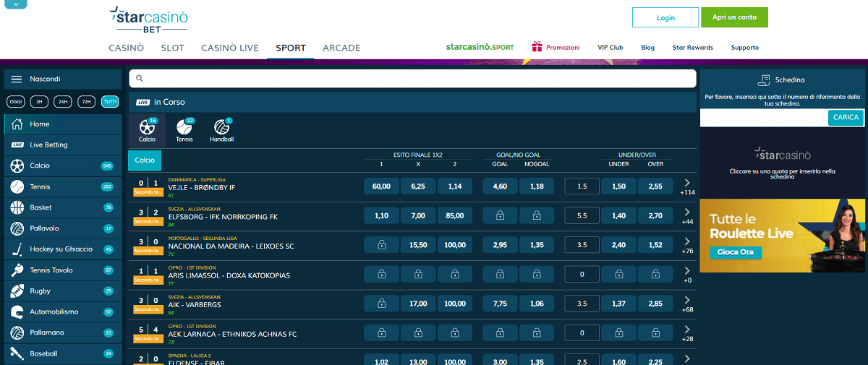Select the Calcio tab above match list
This screenshot has width=868, height=365.
click(145, 160)
